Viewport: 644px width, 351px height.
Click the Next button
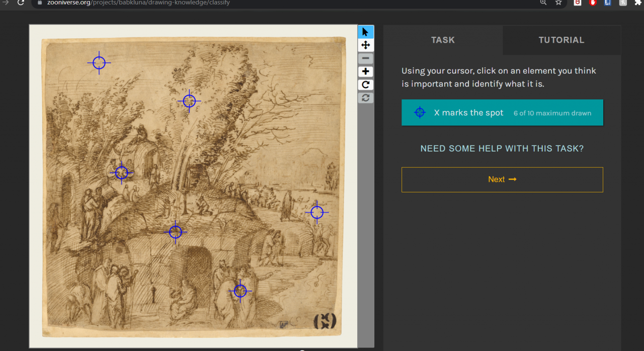[x=502, y=179]
